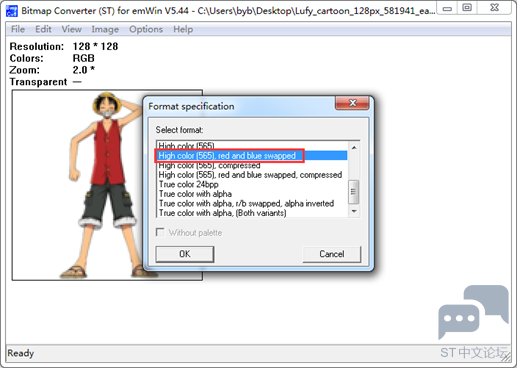The height and width of the screenshot is (368, 517).
Task: Select 'High color (565), red and blue swapped, compressed'
Action: 251,175
